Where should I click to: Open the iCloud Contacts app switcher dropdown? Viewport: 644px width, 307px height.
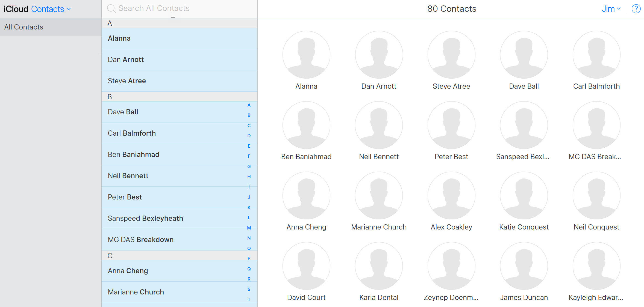pos(51,9)
